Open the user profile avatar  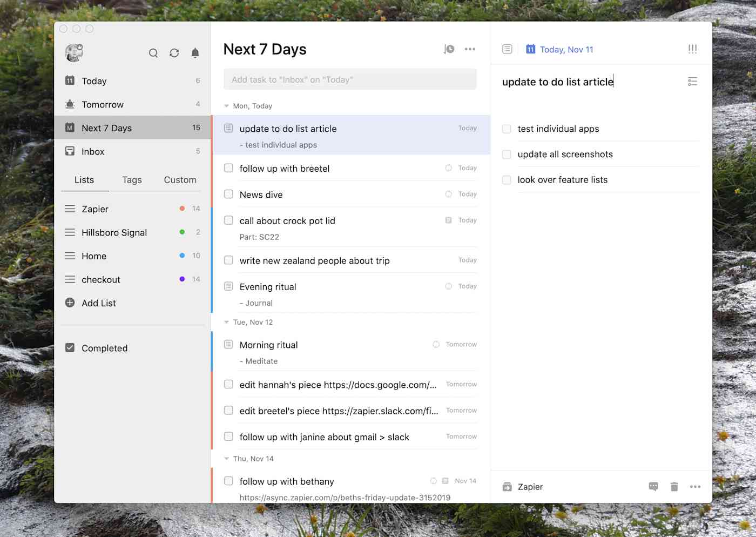click(x=74, y=52)
